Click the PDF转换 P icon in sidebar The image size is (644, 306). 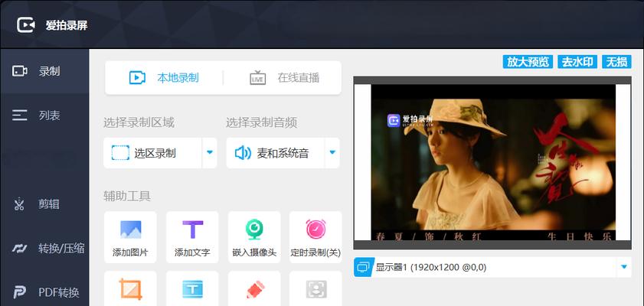19,292
